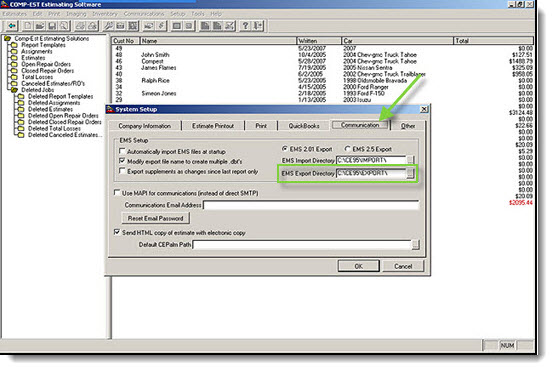The height and width of the screenshot is (370, 553).
Task: Select the Communication tab
Action: coord(360,125)
